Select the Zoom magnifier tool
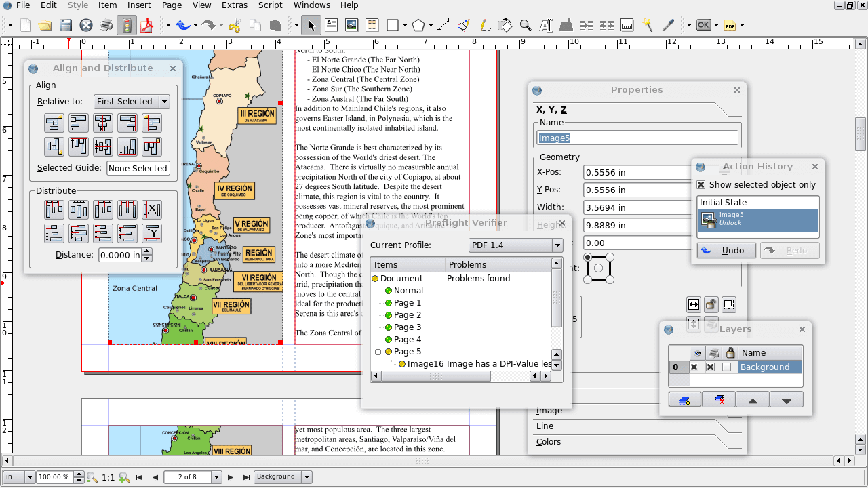The width and height of the screenshot is (868, 488). (x=526, y=25)
